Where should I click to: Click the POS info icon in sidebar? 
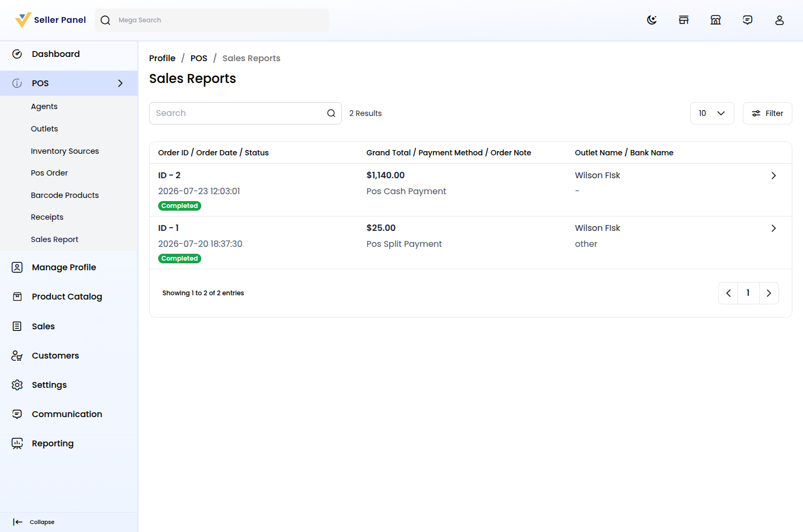[x=17, y=84]
